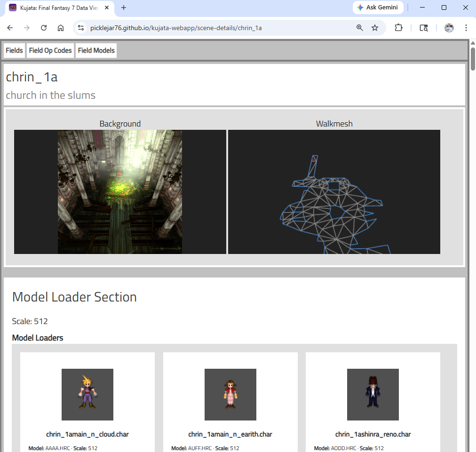Reload the current page
The height and width of the screenshot is (452, 476).
coord(44,28)
